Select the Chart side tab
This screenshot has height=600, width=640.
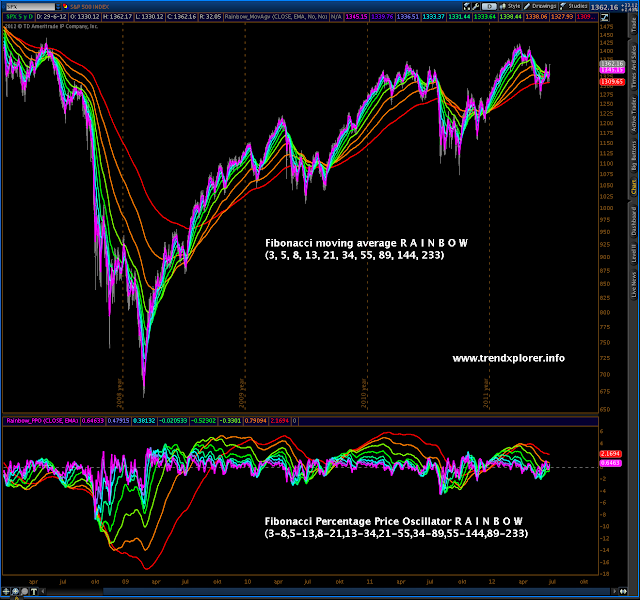(634, 187)
